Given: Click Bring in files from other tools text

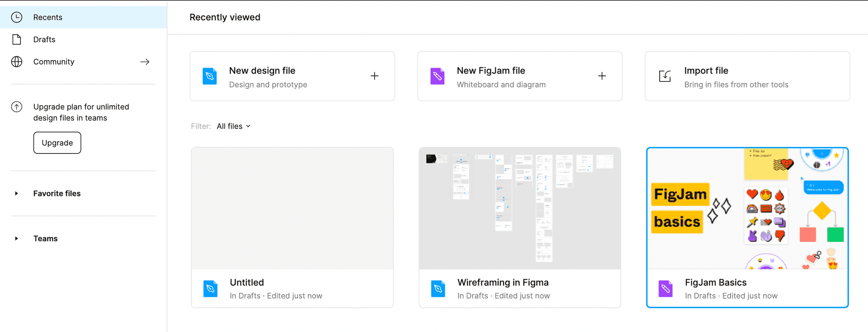Looking at the screenshot, I should point(736,85).
